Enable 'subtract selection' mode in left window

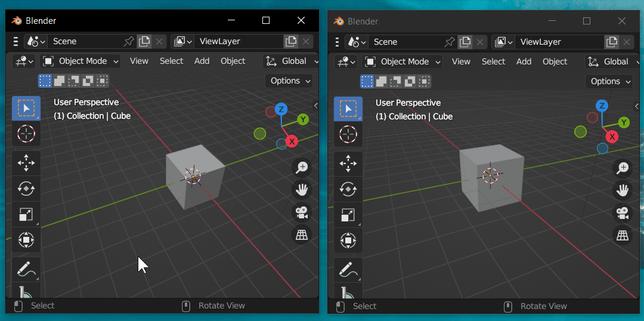tap(73, 81)
